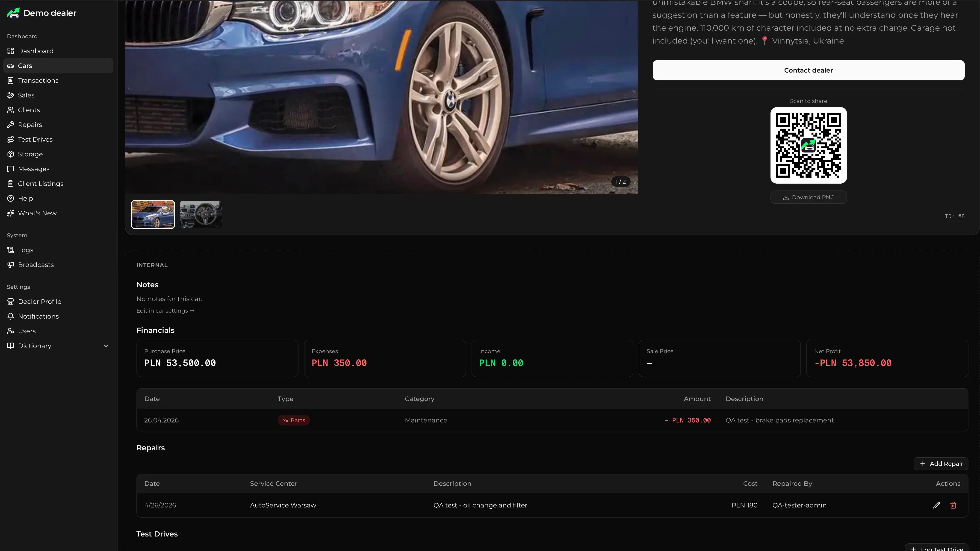
Task: Click the QA test - oil change and filter description
Action: (x=480, y=505)
